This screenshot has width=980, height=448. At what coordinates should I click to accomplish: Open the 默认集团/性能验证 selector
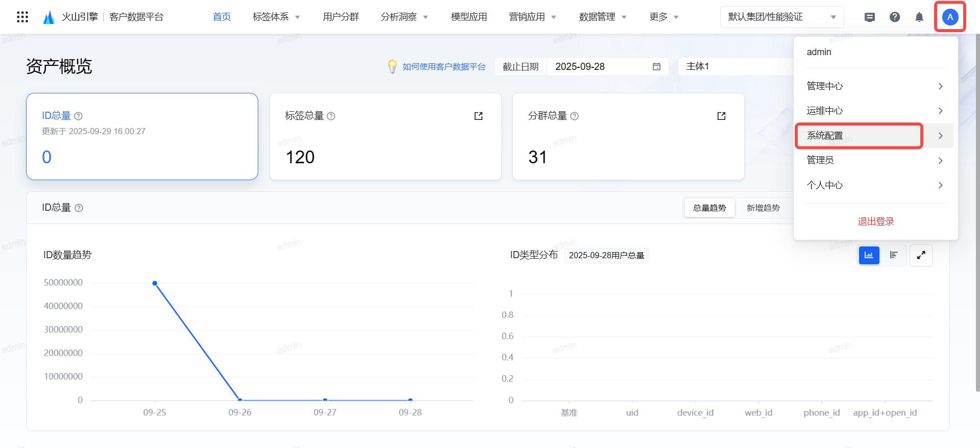[781, 17]
